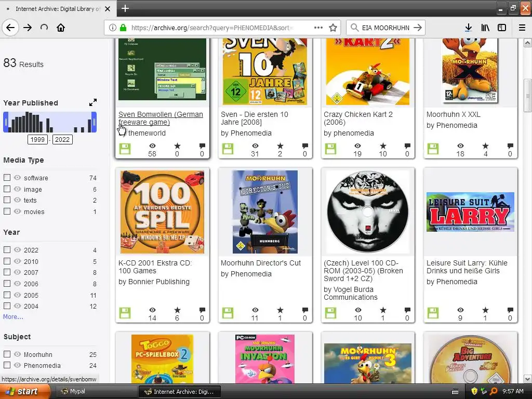Open page actions three-dot menu
This screenshot has height=399, width=532.
(x=318, y=28)
